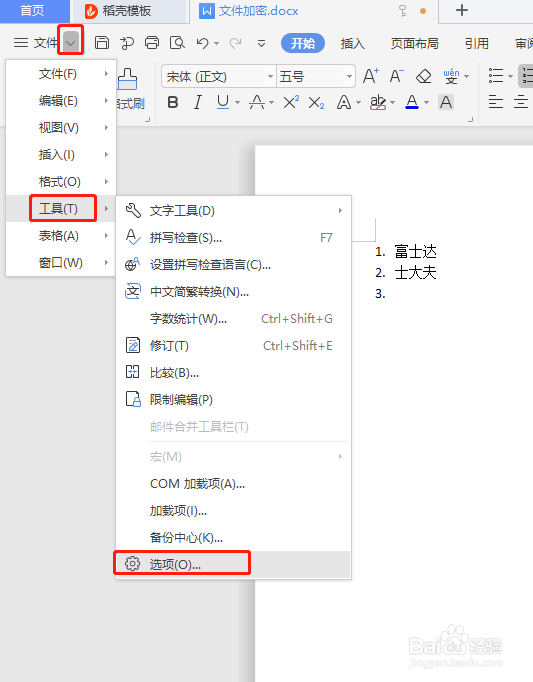Open font color dropdown arrow
This screenshot has width=533, height=682.
click(x=426, y=103)
